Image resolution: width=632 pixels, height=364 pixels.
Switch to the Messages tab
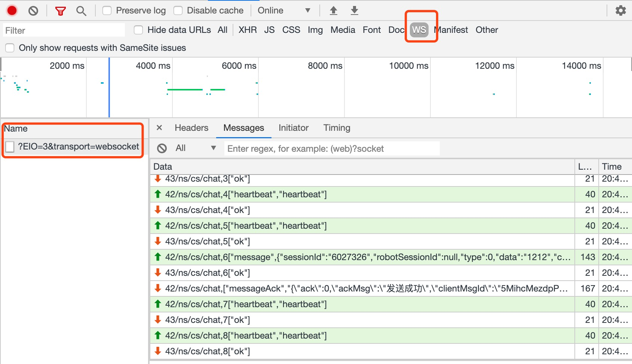244,128
